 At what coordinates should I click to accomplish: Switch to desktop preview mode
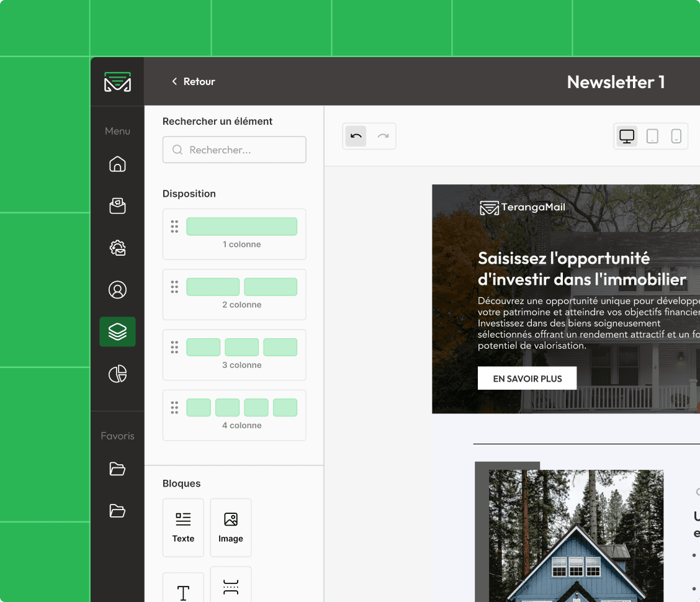tap(627, 136)
